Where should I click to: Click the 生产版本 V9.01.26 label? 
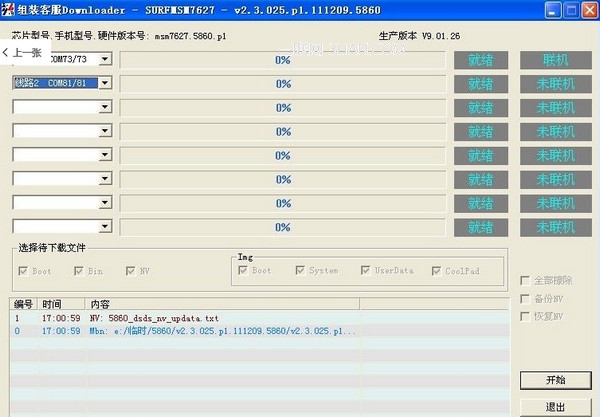coord(419,36)
